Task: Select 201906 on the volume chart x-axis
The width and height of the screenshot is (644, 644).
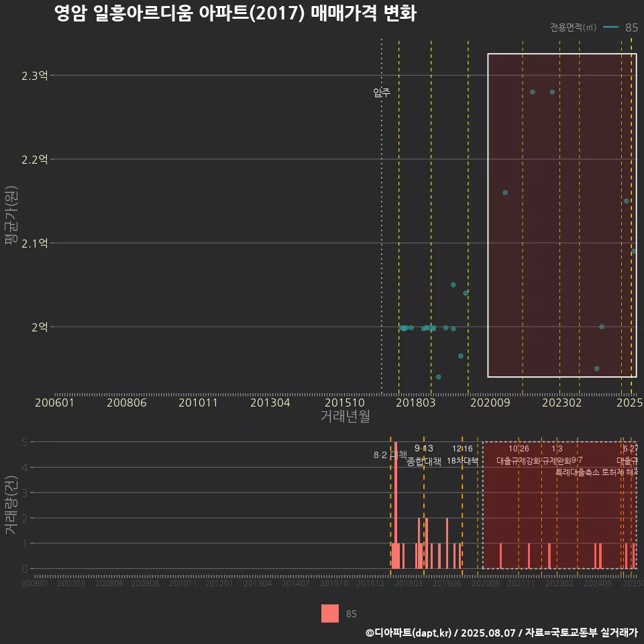Action: [x=447, y=583]
